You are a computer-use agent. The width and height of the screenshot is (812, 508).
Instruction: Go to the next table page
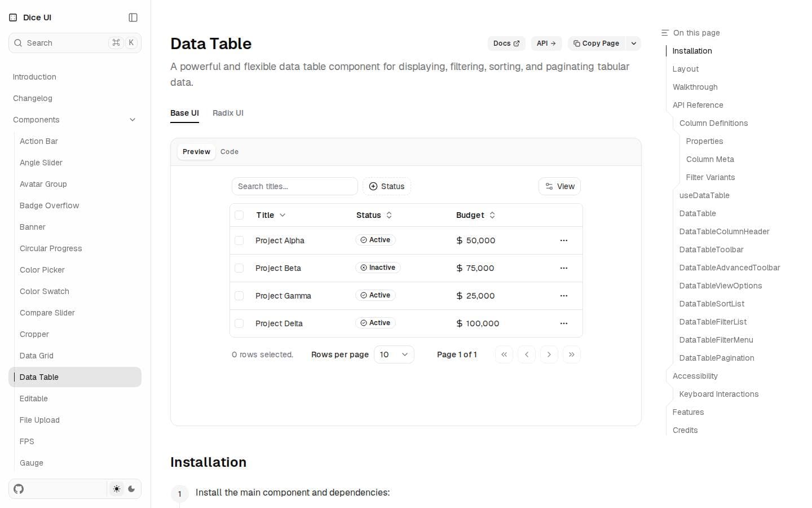point(549,354)
